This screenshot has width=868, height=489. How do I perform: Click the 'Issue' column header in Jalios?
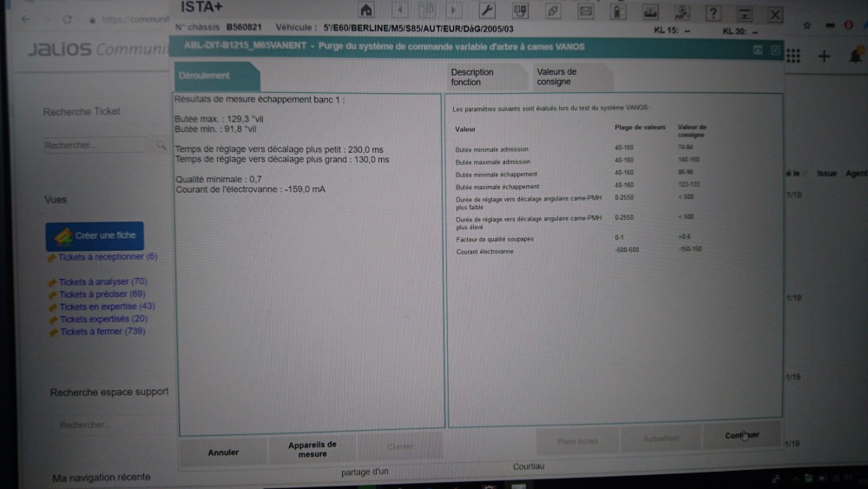(x=826, y=174)
